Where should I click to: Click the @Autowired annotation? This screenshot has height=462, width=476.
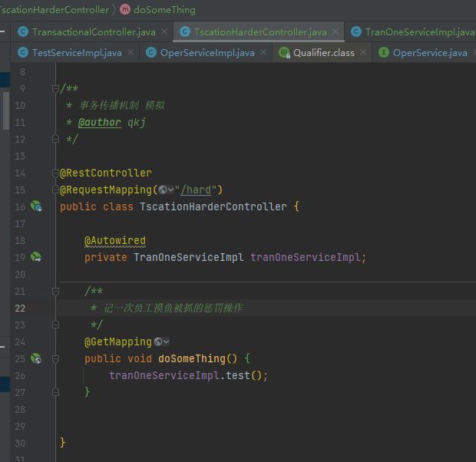tap(115, 241)
